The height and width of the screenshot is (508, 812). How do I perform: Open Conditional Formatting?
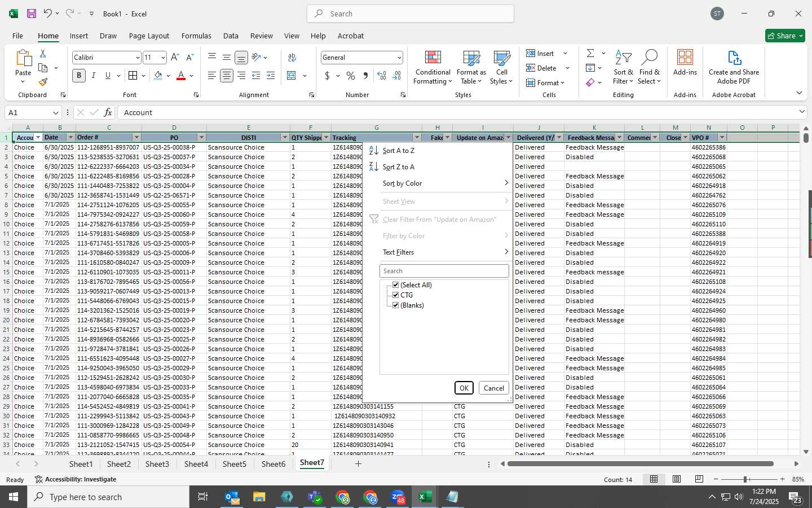[433, 68]
